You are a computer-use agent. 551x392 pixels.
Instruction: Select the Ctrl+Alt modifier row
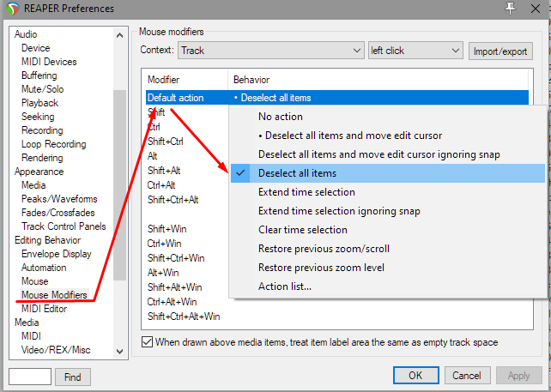pos(161,185)
